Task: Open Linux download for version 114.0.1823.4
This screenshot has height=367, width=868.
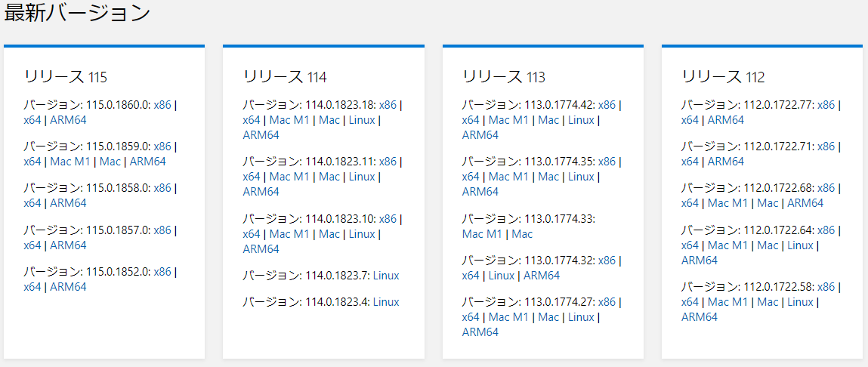Action: point(386,302)
